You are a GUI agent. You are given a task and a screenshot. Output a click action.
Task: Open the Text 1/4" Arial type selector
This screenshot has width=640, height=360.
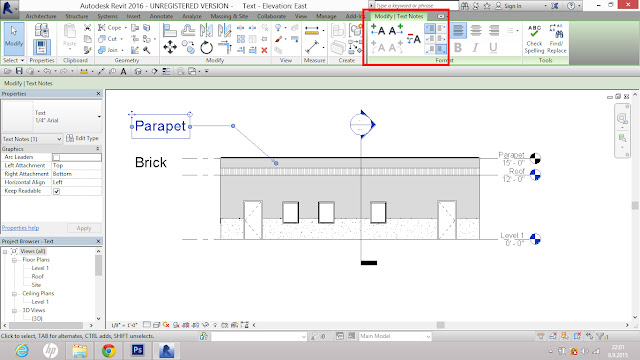pyautogui.click(x=51, y=117)
